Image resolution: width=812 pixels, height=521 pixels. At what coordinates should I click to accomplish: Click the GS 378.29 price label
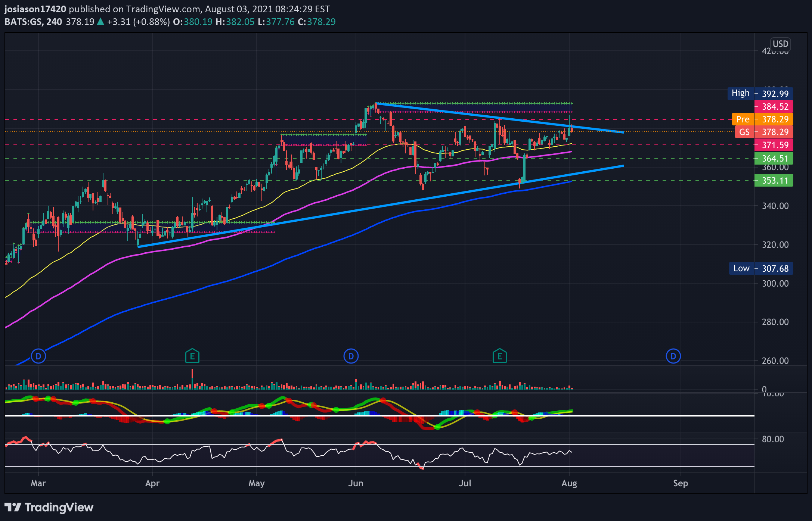764,132
